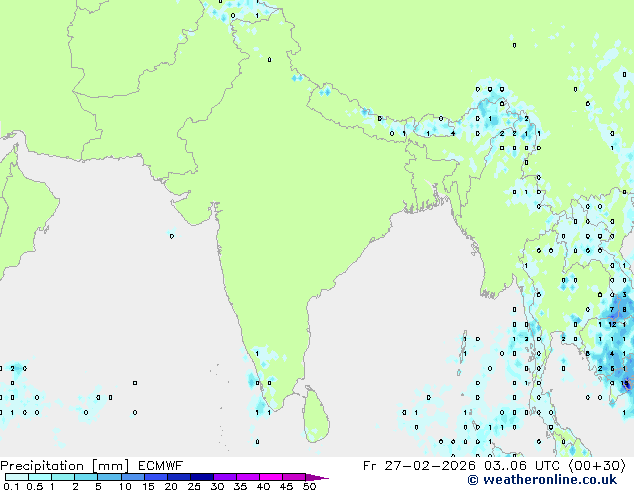Click the '03..06 UTC' time text
634x490 pixels.
coord(522,466)
